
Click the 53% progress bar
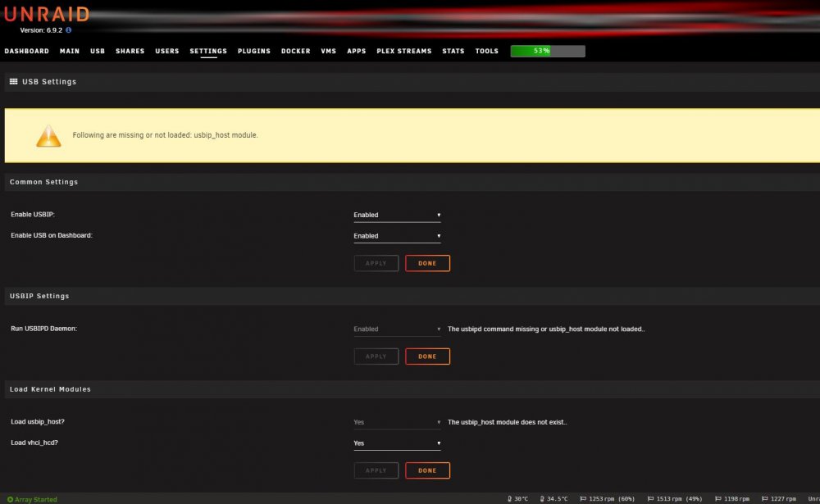(x=548, y=51)
